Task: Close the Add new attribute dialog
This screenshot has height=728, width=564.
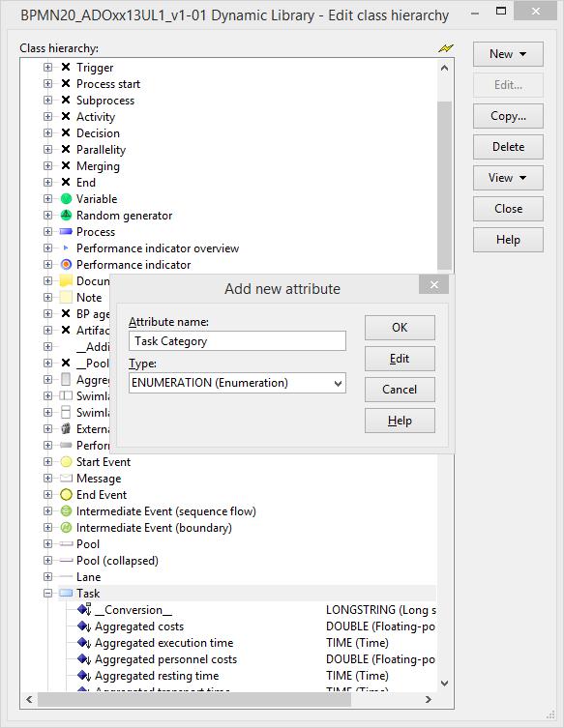Action: click(434, 284)
